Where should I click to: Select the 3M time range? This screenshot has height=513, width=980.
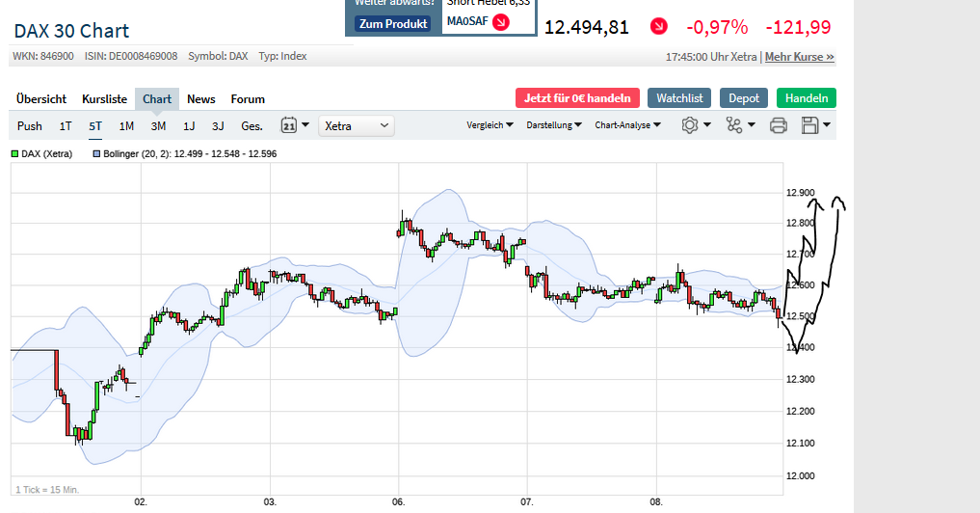coord(158,125)
